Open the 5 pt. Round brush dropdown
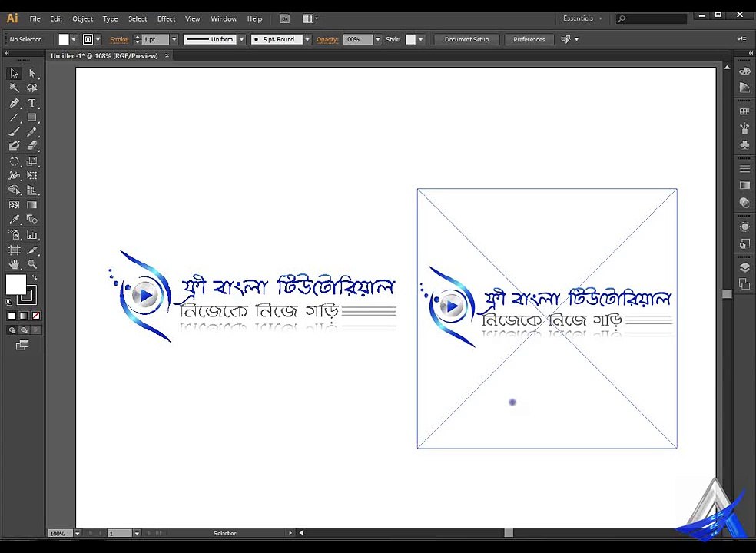 point(307,39)
